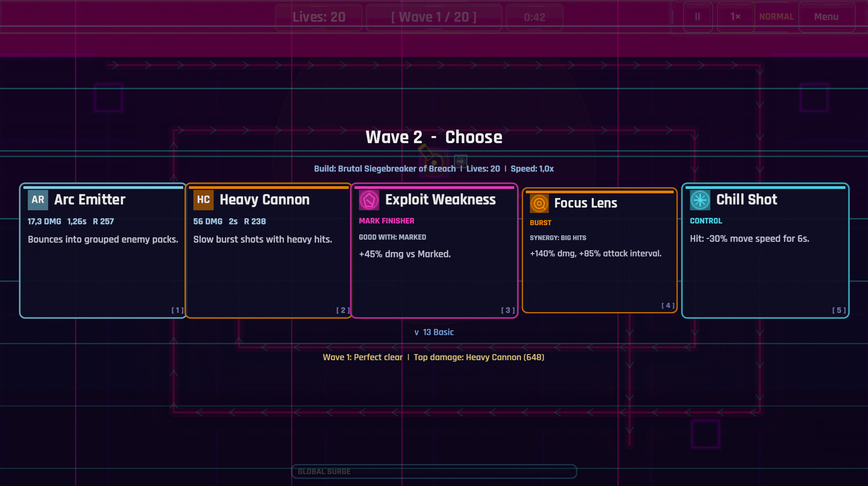Toggle the NORMAL difficulty indicator
Screen dimensions: 868x486
776,17
